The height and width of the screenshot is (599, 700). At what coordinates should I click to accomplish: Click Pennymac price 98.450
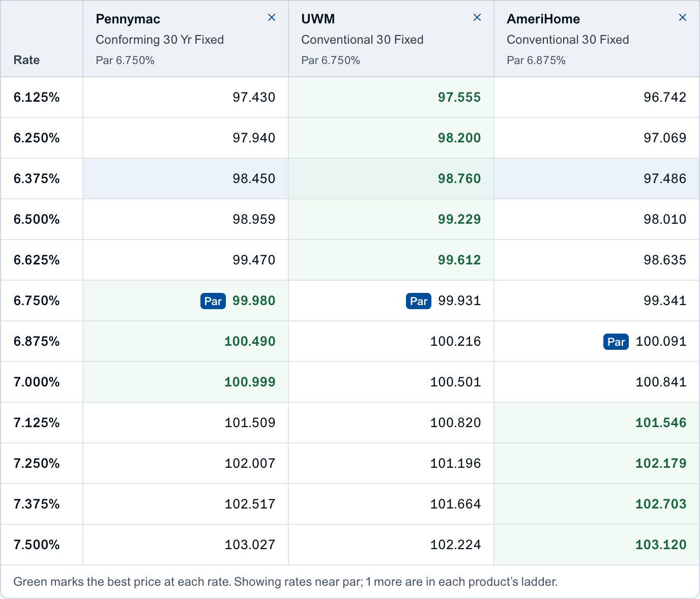pyautogui.click(x=254, y=178)
